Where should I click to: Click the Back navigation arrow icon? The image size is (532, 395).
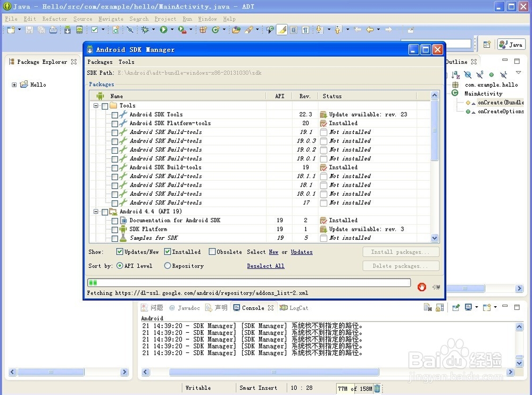pos(370,30)
